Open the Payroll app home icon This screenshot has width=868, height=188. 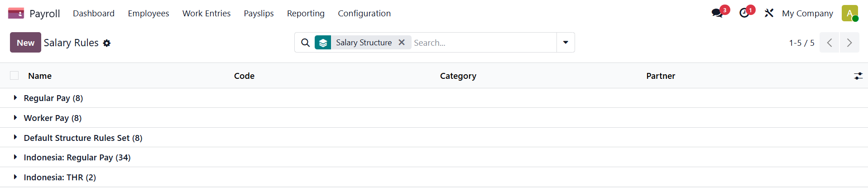pyautogui.click(x=16, y=13)
